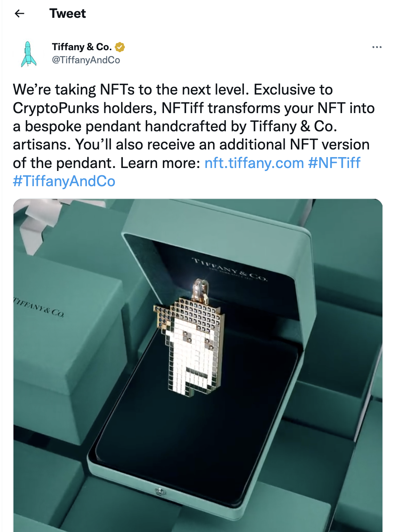
Task: Click the #NFTiff hashtag
Action: [x=334, y=163]
